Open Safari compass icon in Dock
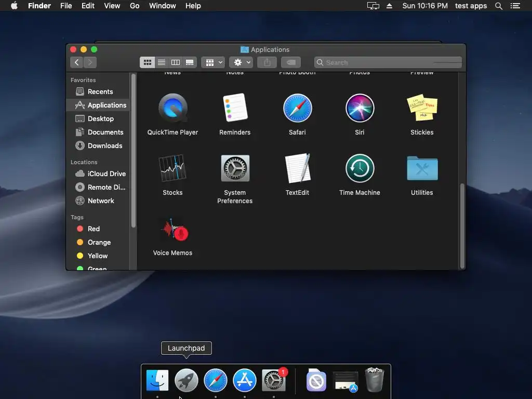 point(216,380)
